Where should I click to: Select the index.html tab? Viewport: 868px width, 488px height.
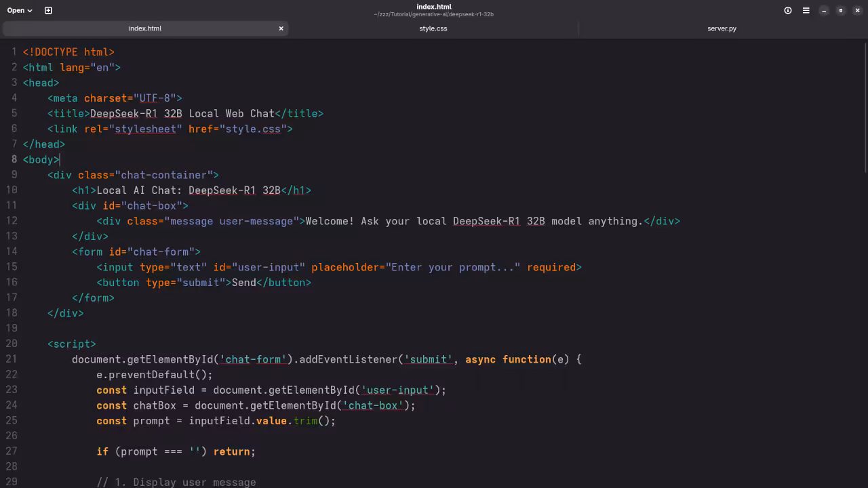point(145,28)
